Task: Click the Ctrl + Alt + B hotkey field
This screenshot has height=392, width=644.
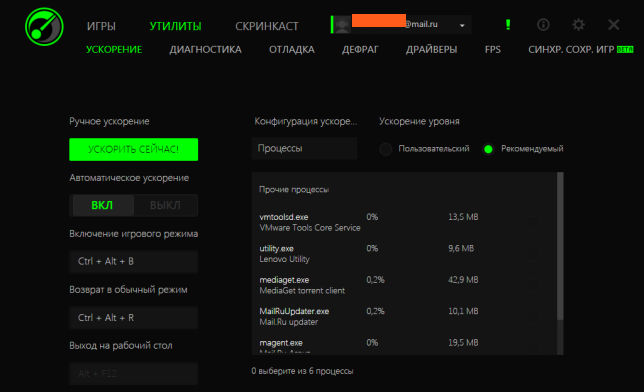Action: pyautogui.click(x=133, y=262)
